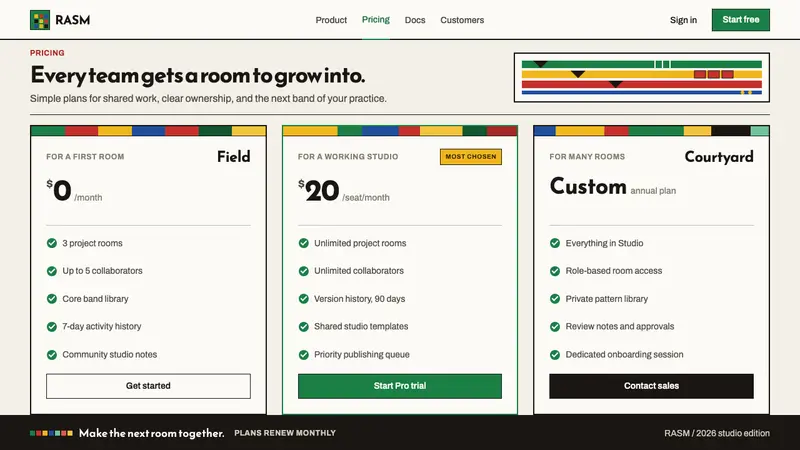Click the '/seat/month' text
800x450 pixels.
tap(366, 197)
